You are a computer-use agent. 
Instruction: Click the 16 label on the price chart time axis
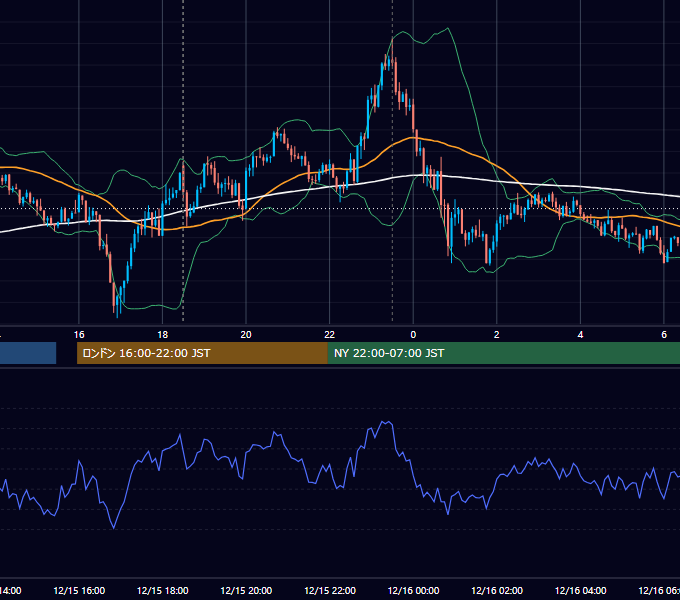coord(79,335)
